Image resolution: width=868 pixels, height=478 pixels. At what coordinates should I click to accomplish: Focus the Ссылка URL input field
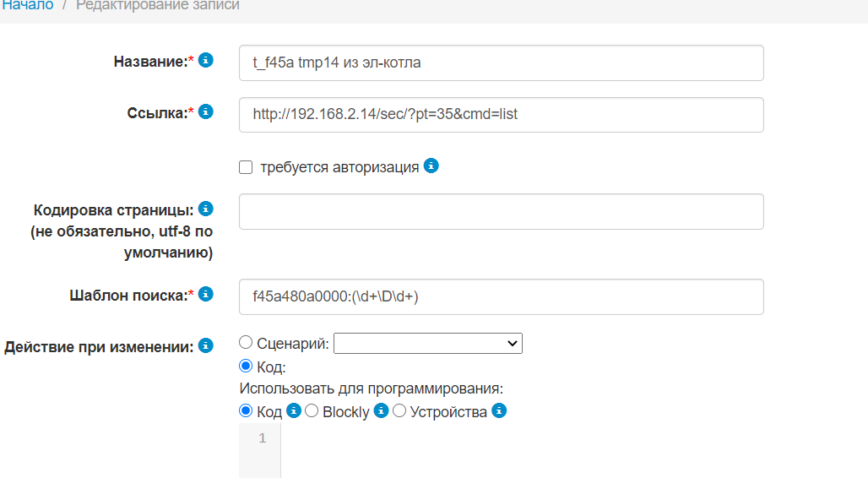tap(501, 115)
